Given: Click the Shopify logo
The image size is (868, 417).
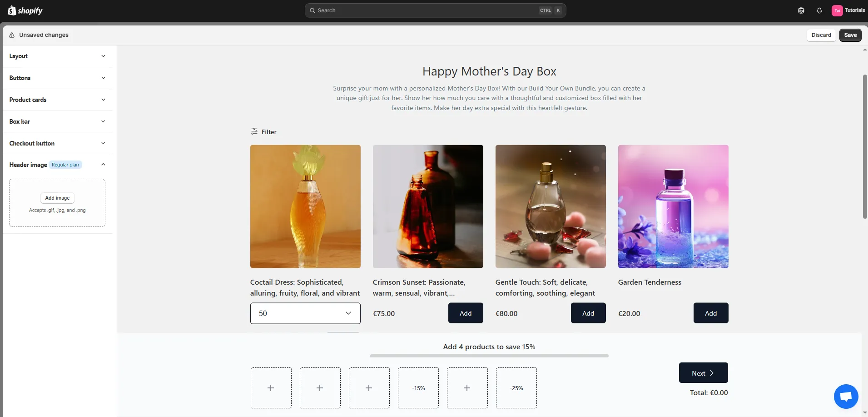Looking at the screenshot, I should (25, 10).
